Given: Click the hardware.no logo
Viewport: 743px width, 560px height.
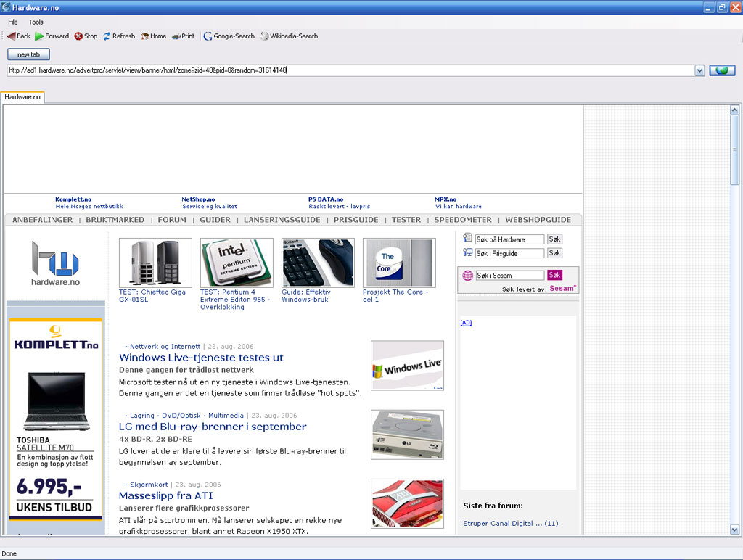Looking at the screenshot, I should [55, 263].
